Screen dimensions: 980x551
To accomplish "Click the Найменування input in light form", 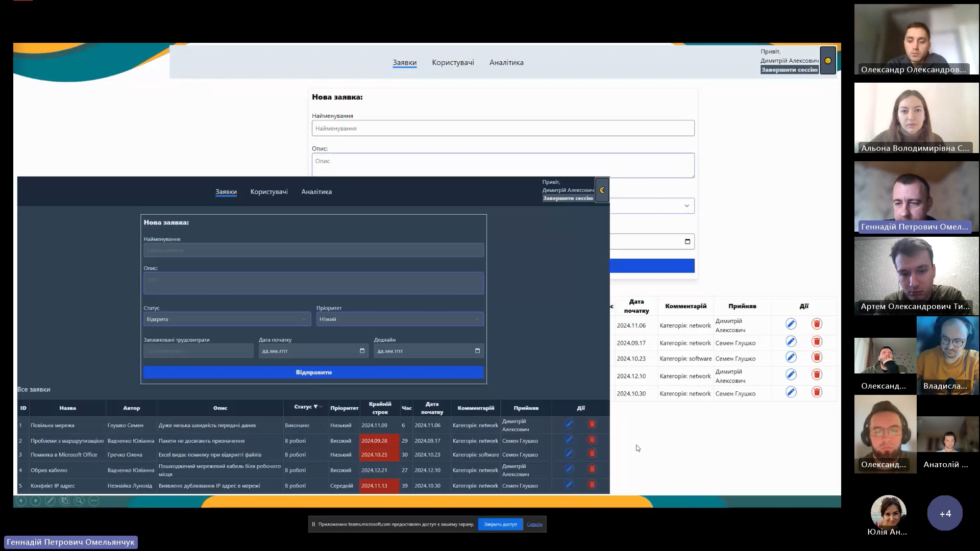I will 503,129.
